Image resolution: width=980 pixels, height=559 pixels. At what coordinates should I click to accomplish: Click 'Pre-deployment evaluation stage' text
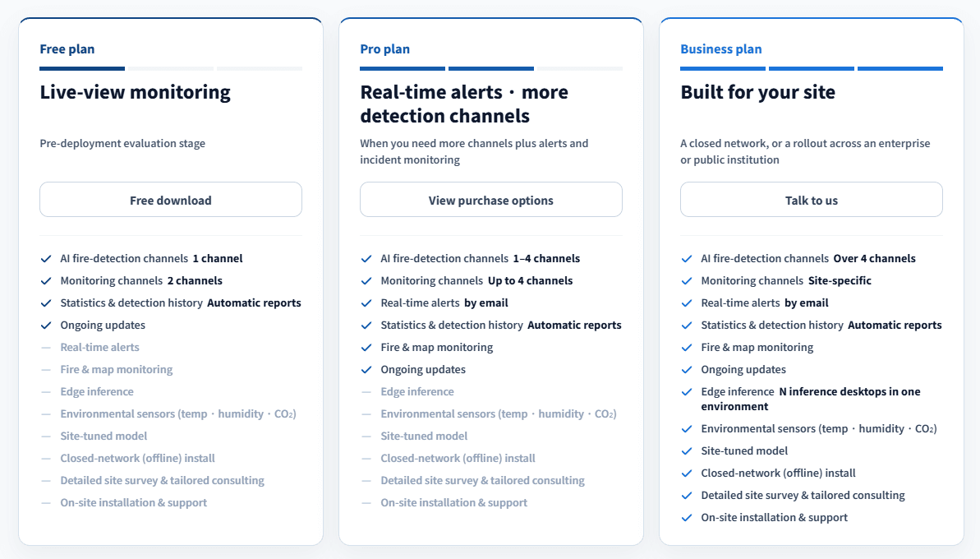tap(122, 143)
